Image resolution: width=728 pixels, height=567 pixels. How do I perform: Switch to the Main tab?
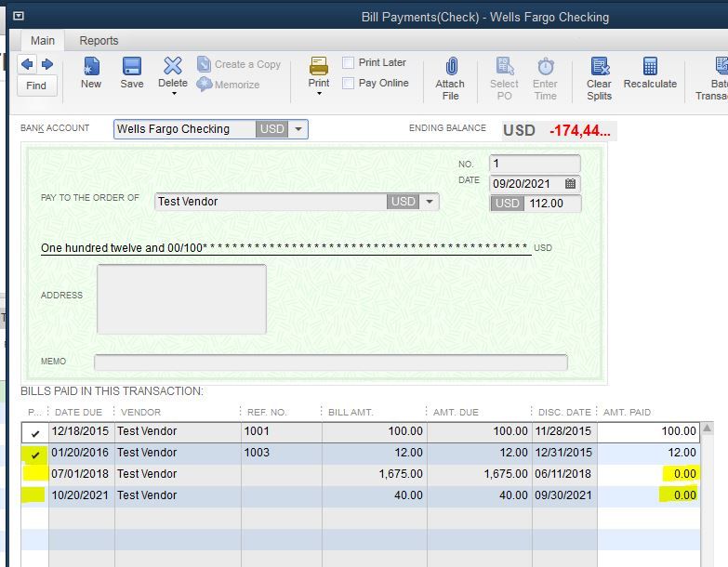pos(43,41)
